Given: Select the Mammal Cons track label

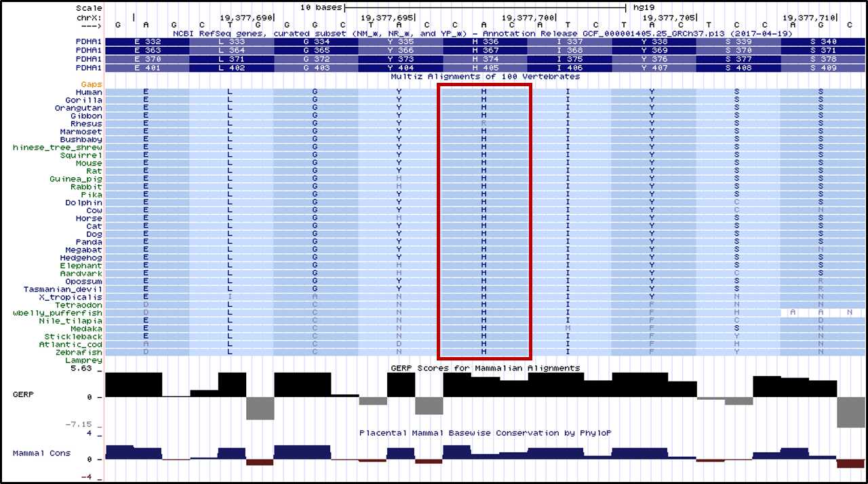Looking at the screenshot, I should [42, 453].
